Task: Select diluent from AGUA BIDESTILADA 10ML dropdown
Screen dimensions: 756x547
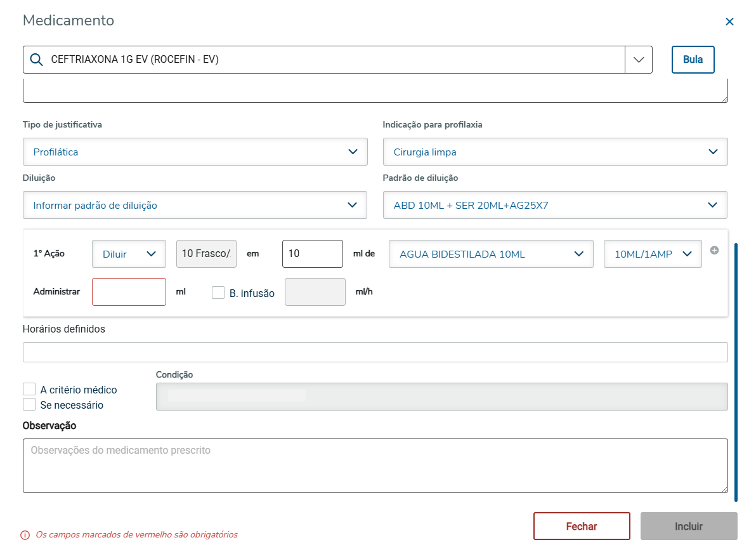Action: tap(491, 254)
